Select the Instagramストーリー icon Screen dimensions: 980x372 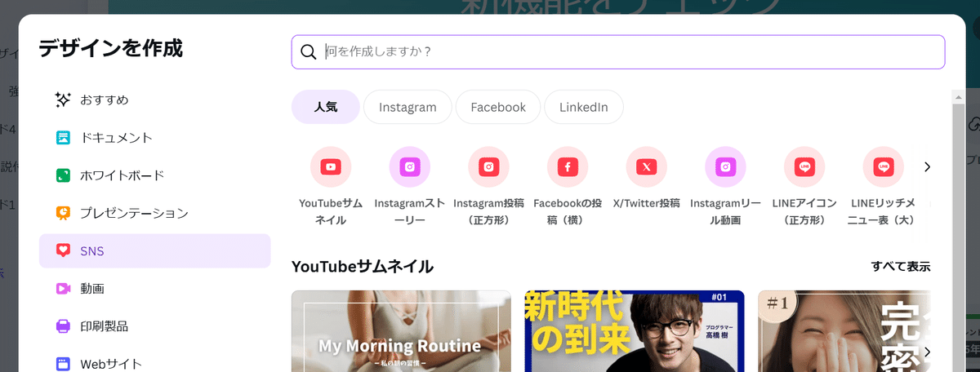tap(410, 167)
